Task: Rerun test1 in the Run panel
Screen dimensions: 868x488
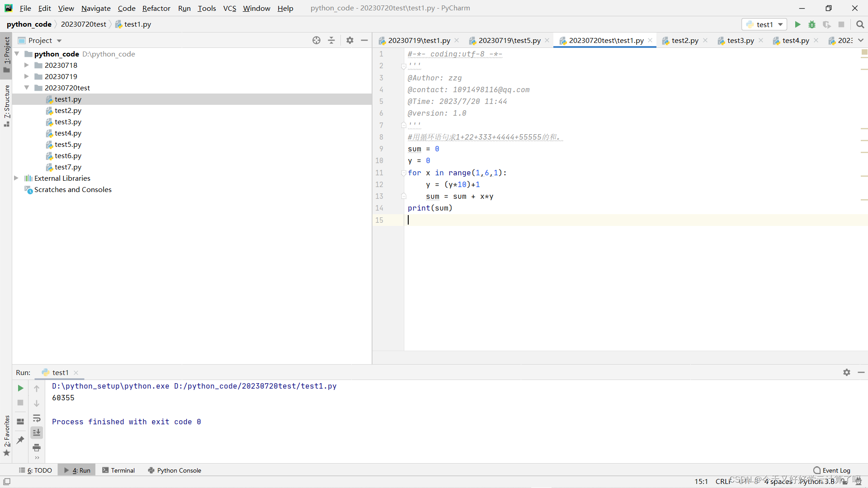Action: [20, 388]
